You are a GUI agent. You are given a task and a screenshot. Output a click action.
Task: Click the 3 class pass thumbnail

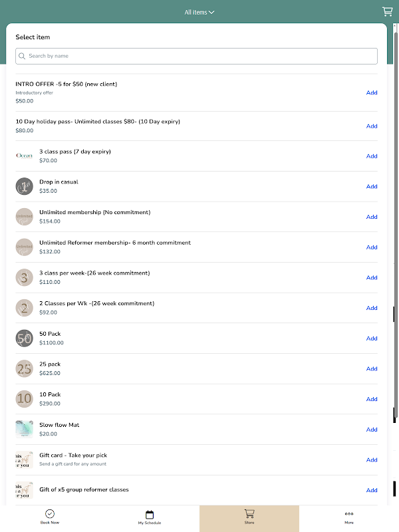pos(24,156)
